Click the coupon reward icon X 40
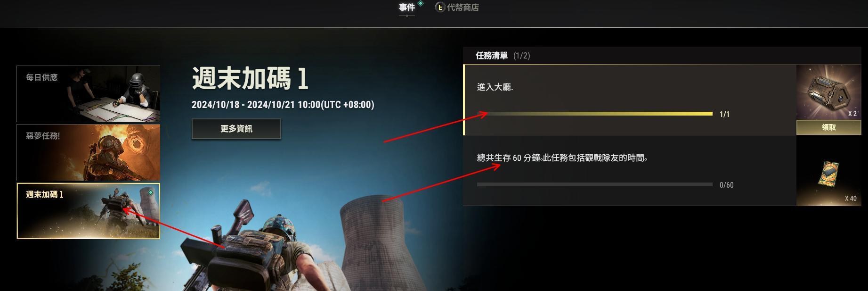 click(828, 171)
